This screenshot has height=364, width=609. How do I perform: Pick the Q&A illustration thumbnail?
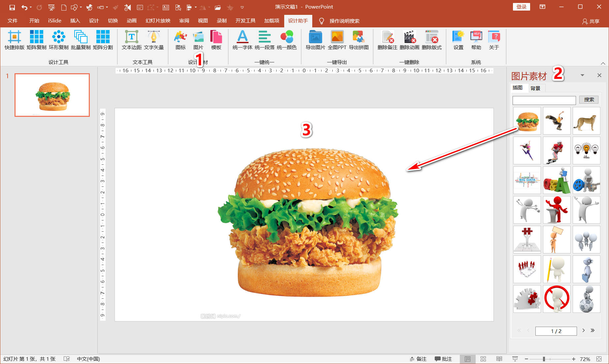557,180
